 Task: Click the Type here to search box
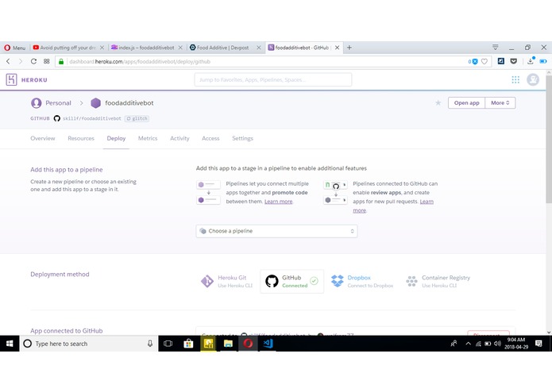(x=88, y=344)
